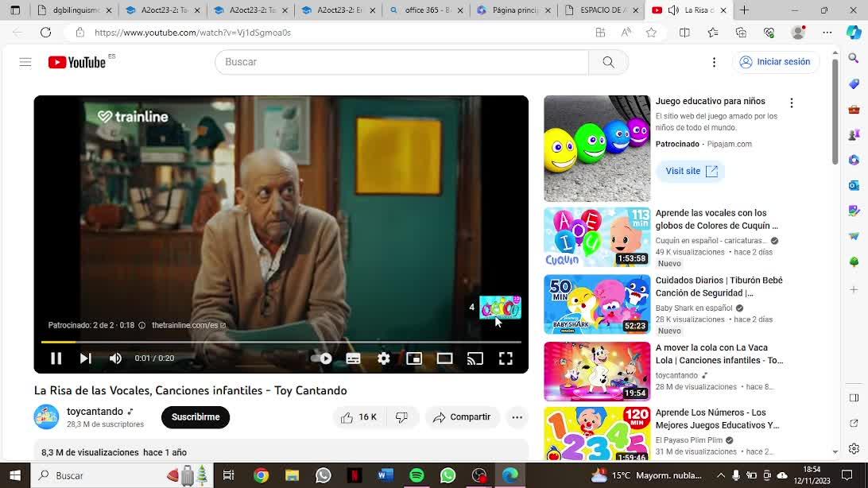
Task: Switch to theater mode view
Action: (444, 358)
